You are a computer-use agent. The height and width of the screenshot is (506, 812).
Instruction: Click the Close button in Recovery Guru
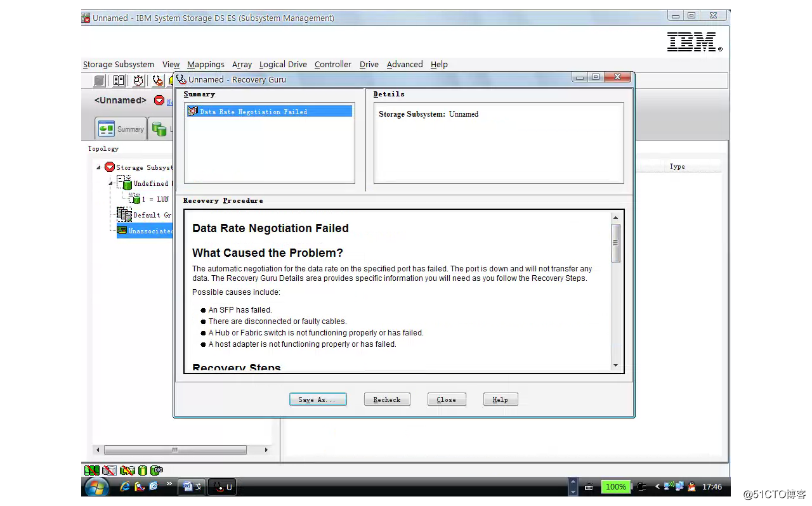click(447, 399)
